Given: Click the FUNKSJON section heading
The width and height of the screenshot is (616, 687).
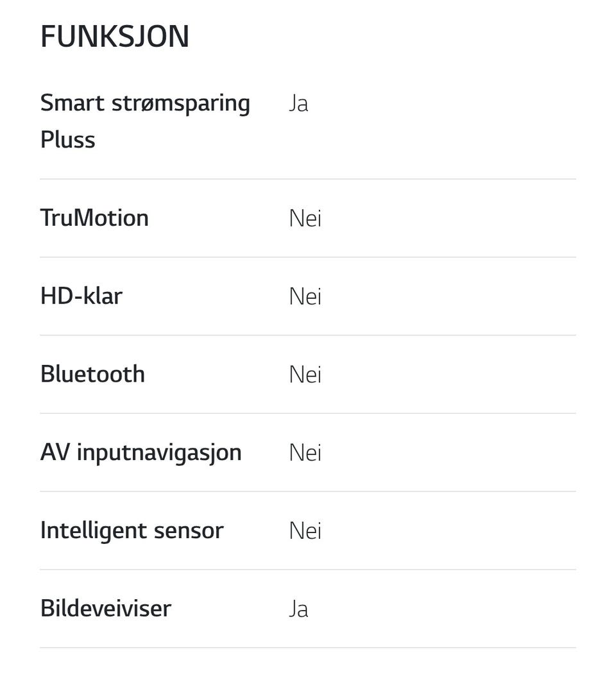Looking at the screenshot, I should pyautogui.click(x=114, y=37).
